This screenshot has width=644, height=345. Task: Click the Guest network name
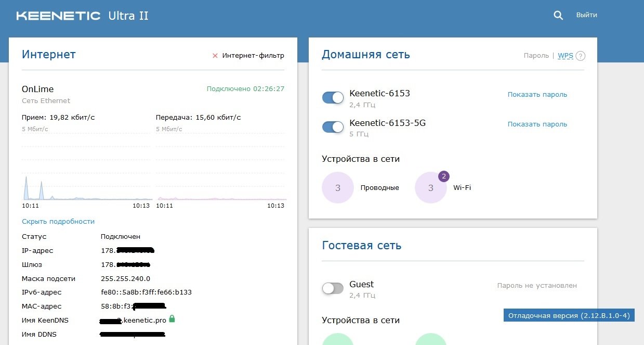pos(361,284)
